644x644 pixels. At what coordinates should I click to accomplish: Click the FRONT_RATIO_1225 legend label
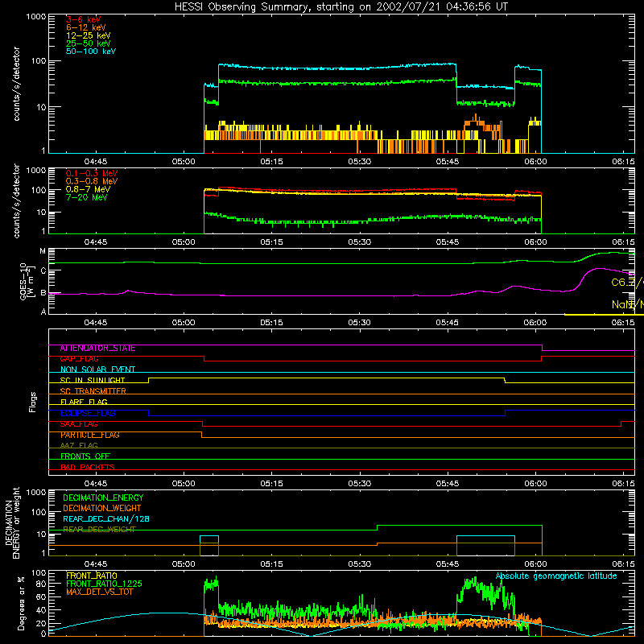pos(105,584)
